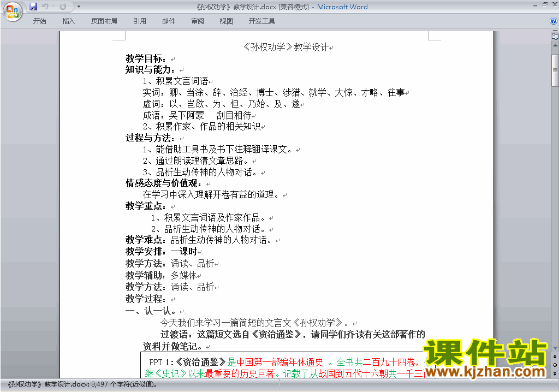Minimize the Word window
Image resolution: width=559 pixels, height=392 pixels.
click(x=535, y=5)
